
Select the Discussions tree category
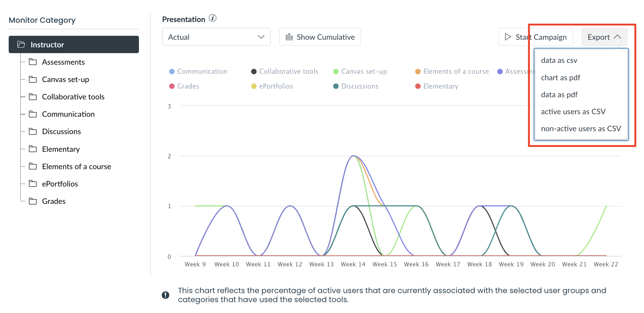[x=61, y=132]
